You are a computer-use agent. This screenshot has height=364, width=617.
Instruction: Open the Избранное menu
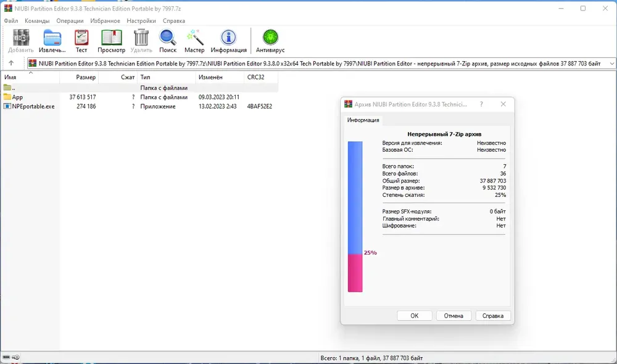[x=105, y=21]
